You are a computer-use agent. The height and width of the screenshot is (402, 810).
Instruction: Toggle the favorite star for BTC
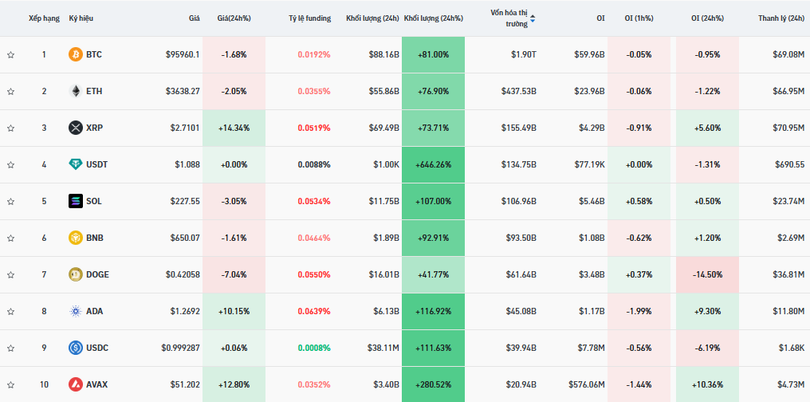pos(11,54)
